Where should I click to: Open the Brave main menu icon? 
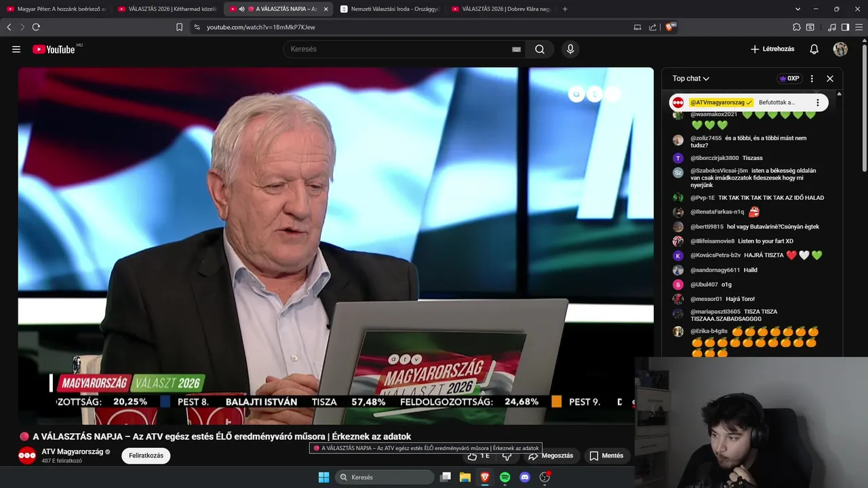point(859,27)
